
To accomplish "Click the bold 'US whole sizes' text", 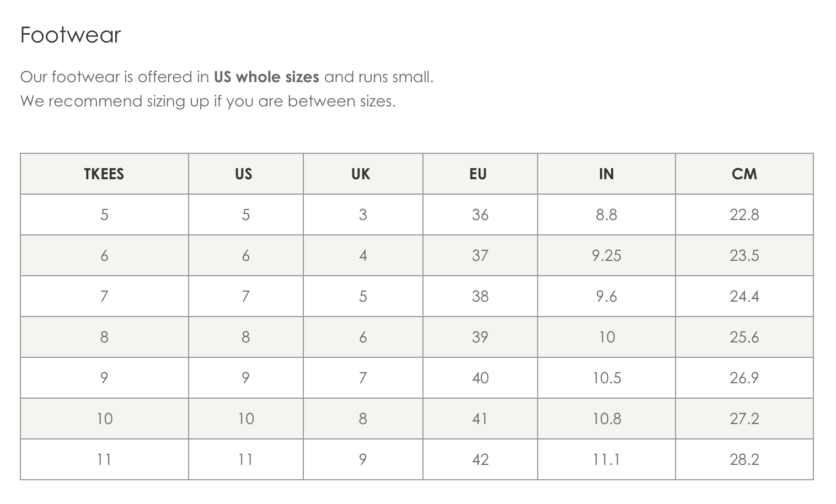I will tap(266, 77).
